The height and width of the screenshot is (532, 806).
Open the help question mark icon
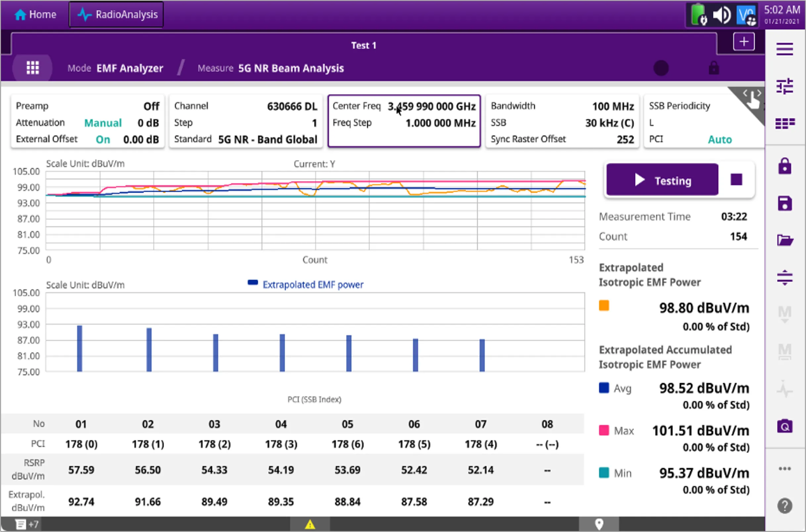pos(784,506)
